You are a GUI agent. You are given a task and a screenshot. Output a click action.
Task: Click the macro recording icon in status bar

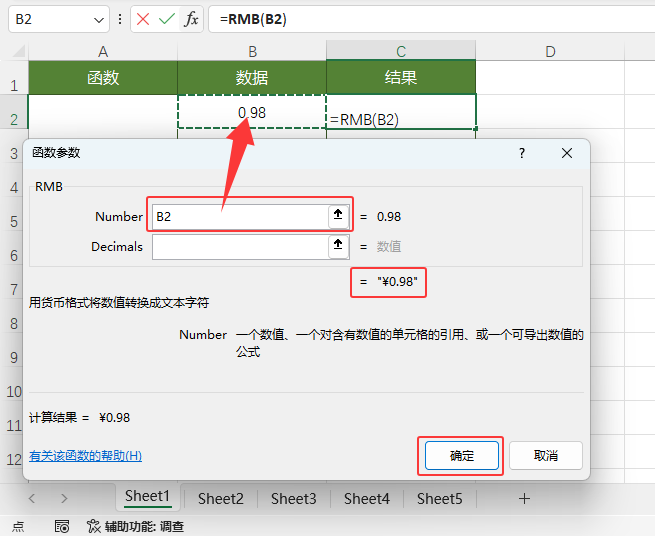(x=62, y=527)
